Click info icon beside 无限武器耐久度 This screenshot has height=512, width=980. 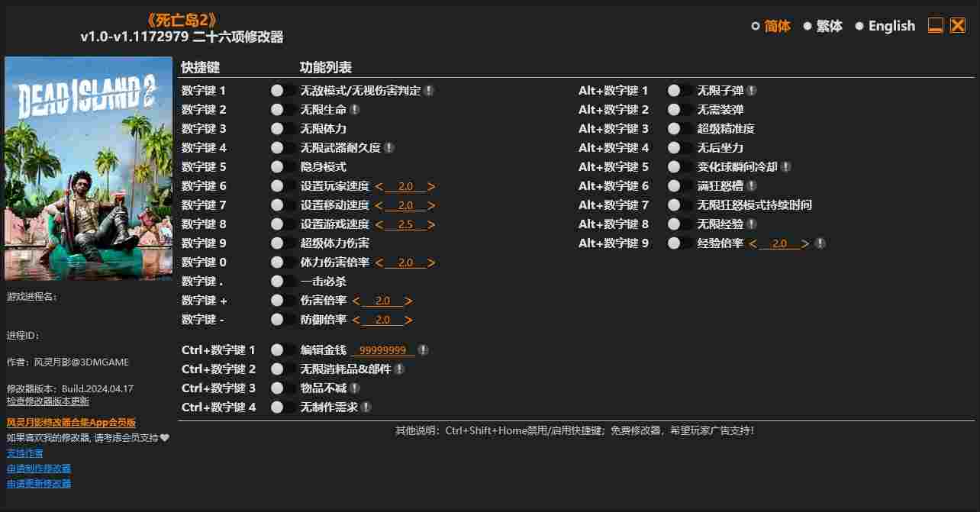point(388,147)
